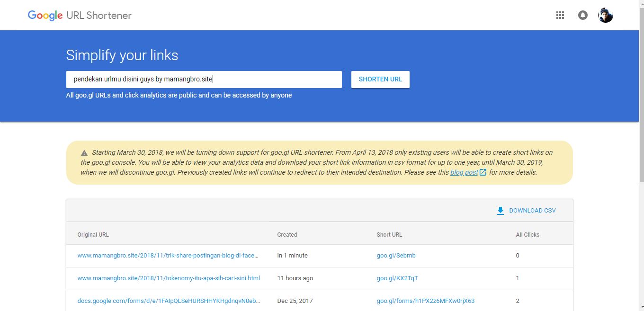Click the warning triangle icon in notice
Screen dimensions: 644x311
tap(84, 153)
